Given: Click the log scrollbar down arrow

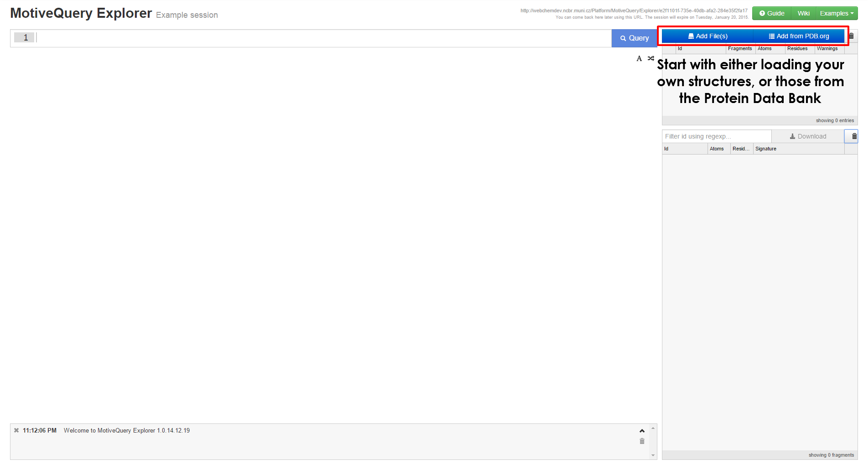Looking at the screenshot, I should (x=653, y=455).
